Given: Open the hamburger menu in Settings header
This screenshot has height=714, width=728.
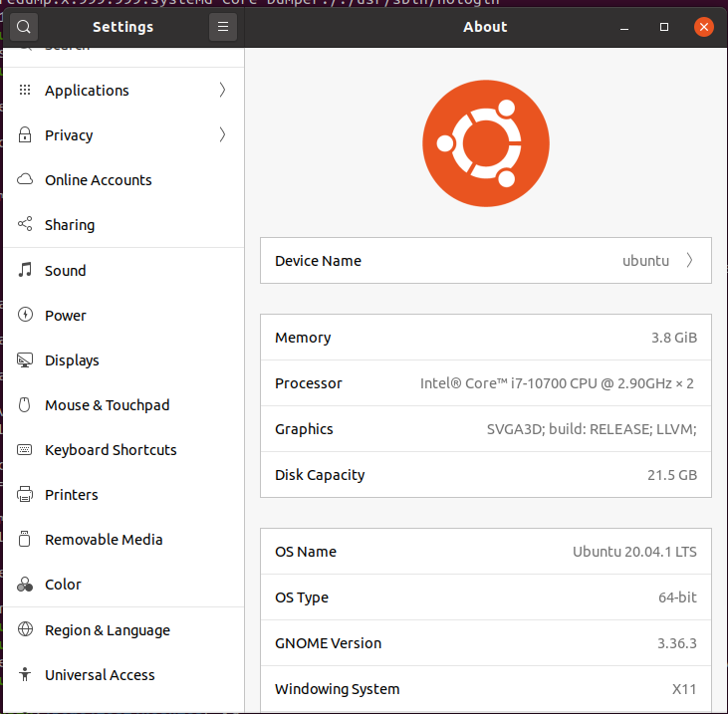Looking at the screenshot, I should 222,27.
